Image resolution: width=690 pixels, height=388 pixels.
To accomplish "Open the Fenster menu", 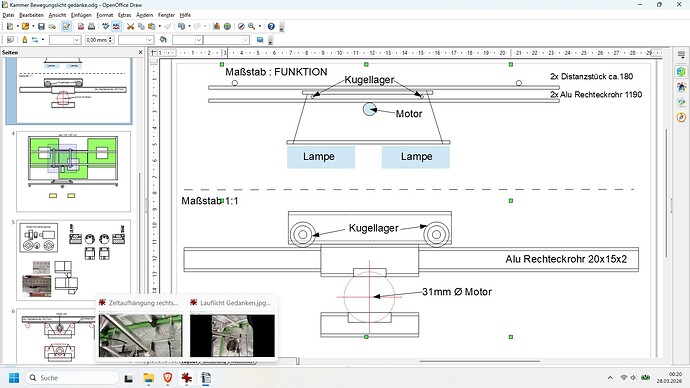I will (166, 15).
